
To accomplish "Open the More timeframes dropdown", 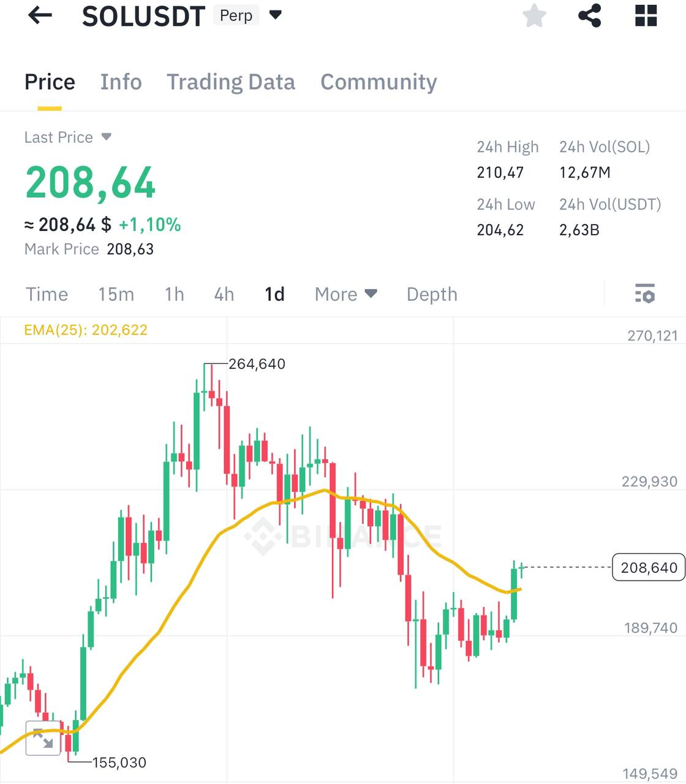I will (x=345, y=294).
